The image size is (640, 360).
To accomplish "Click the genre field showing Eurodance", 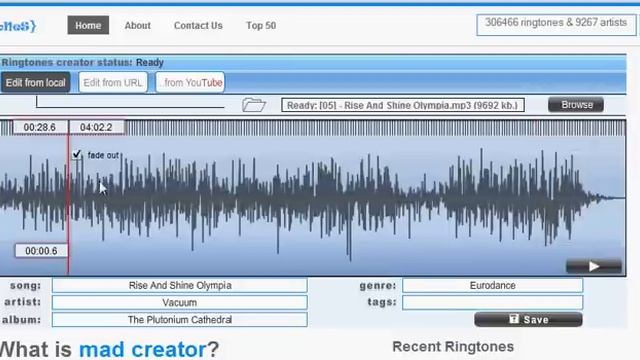I will pos(492,285).
